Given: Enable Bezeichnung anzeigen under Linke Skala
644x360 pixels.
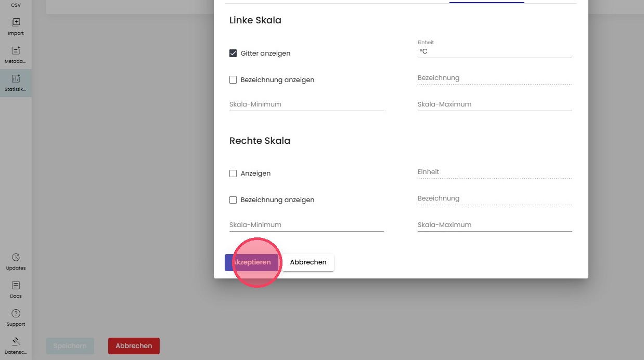Looking at the screenshot, I should pos(233,80).
